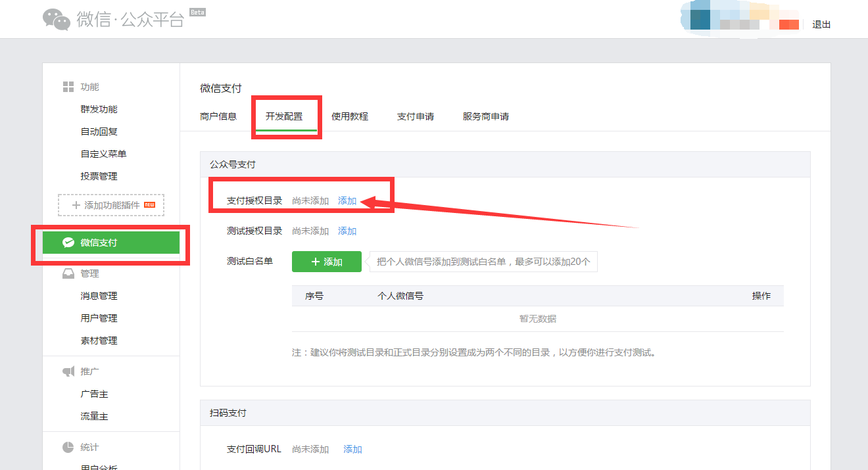Click the 管理 inbox tray icon
Screen dimensions: 868x470
pos(68,273)
